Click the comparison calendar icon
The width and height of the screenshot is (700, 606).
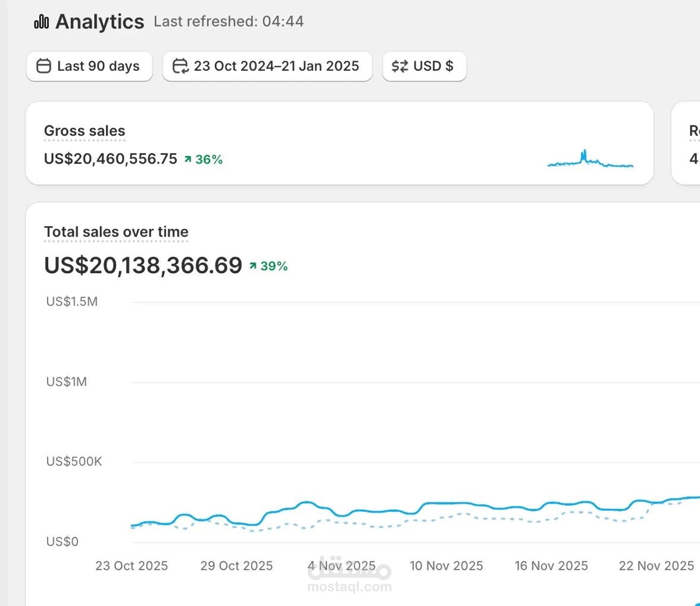tap(180, 66)
